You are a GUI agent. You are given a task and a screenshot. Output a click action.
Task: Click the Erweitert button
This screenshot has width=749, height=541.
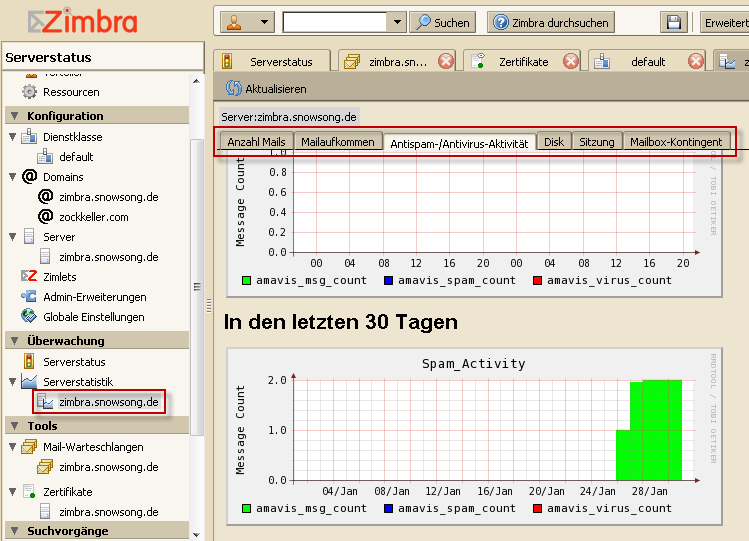[725, 22]
